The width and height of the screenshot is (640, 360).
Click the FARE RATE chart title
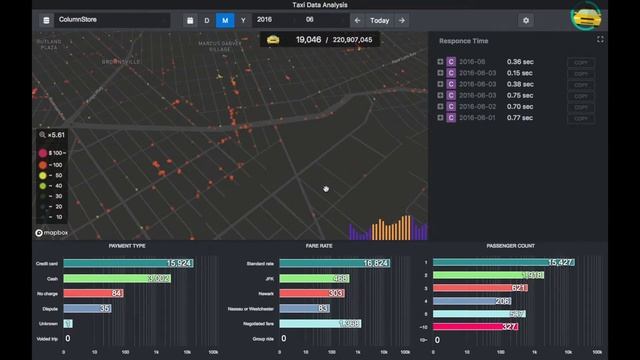click(319, 246)
